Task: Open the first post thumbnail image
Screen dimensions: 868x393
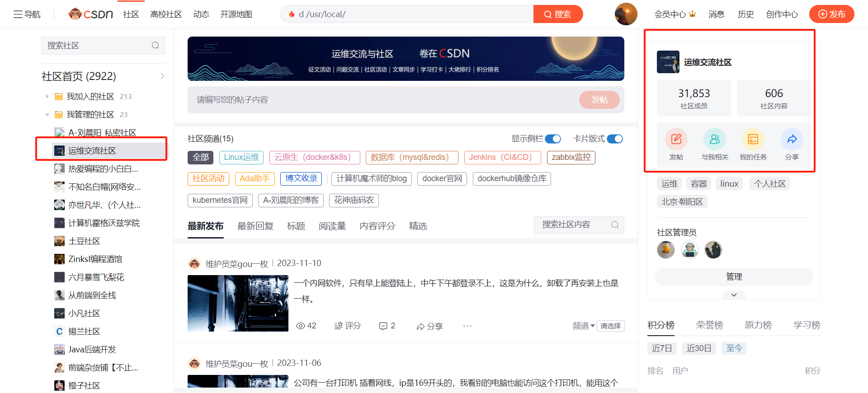Action: pyautogui.click(x=238, y=303)
